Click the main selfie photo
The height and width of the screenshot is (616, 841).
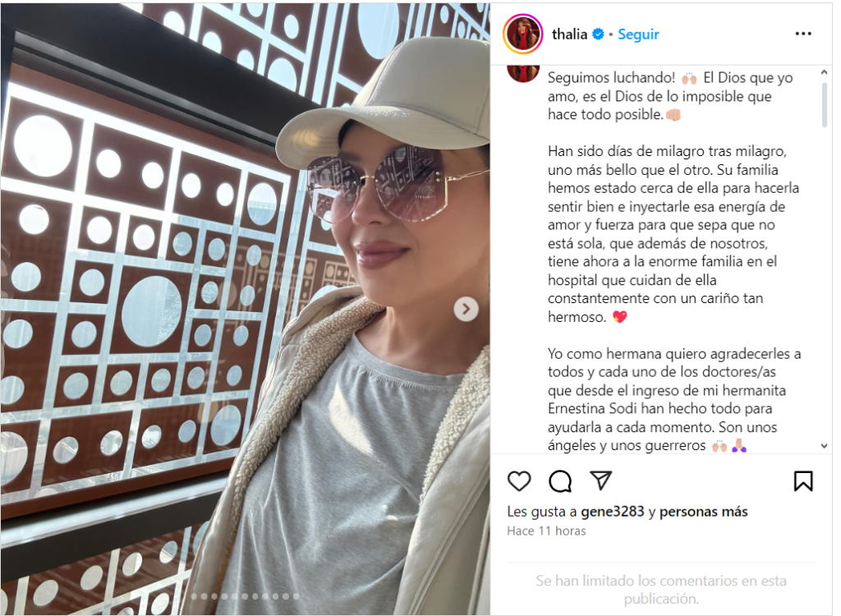[x=245, y=309]
